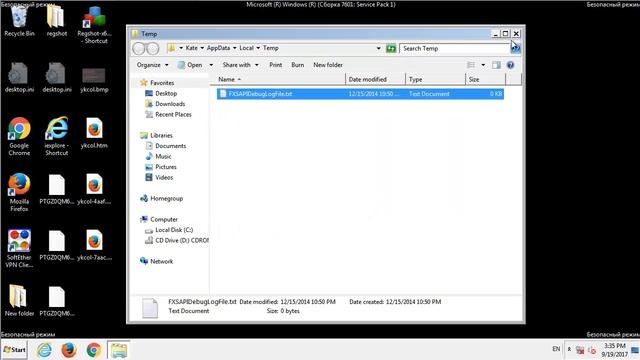Select the ykcol-7aac desktop file
This screenshot has height=360, width=640.
94,244
